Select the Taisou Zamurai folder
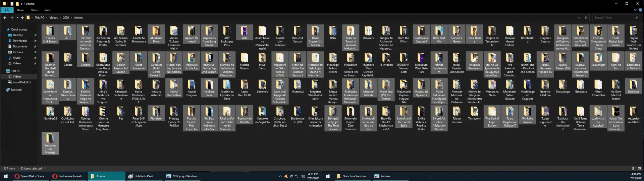This screenshot has height=181, width=644. pyautogui.click(x=457, y=115)
